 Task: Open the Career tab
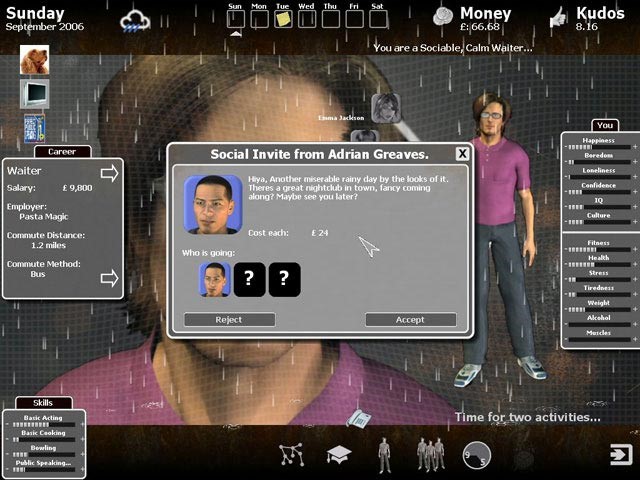click(62, 152)
